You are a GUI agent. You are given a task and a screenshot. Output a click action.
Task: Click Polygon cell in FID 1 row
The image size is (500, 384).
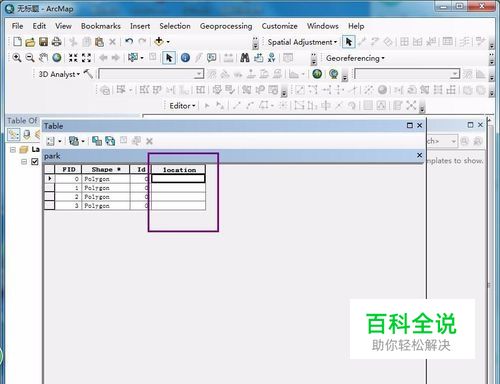[106, 188]
